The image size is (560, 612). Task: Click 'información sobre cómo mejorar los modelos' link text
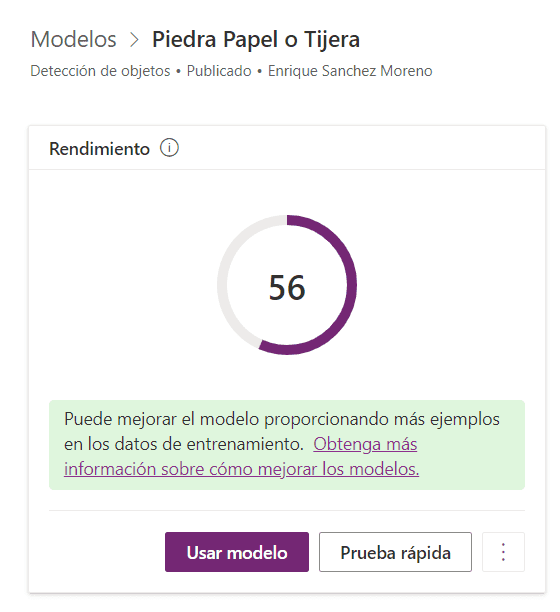coord(242,469)
